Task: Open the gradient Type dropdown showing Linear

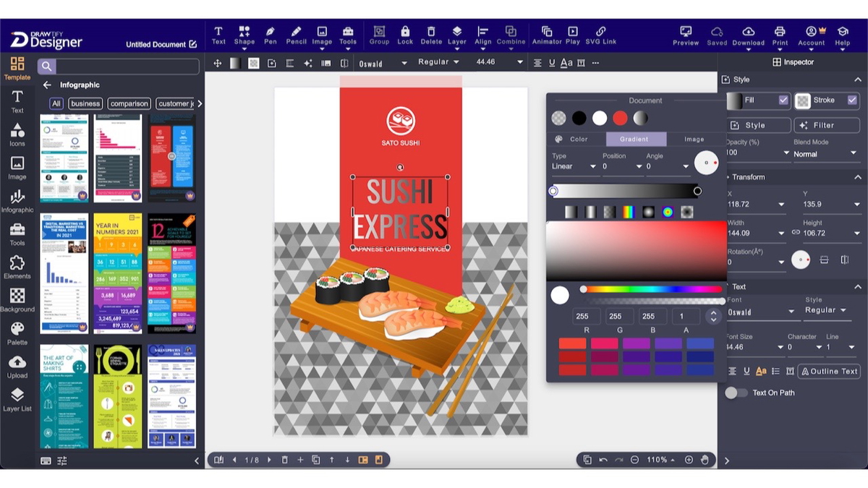Action: 574,166
